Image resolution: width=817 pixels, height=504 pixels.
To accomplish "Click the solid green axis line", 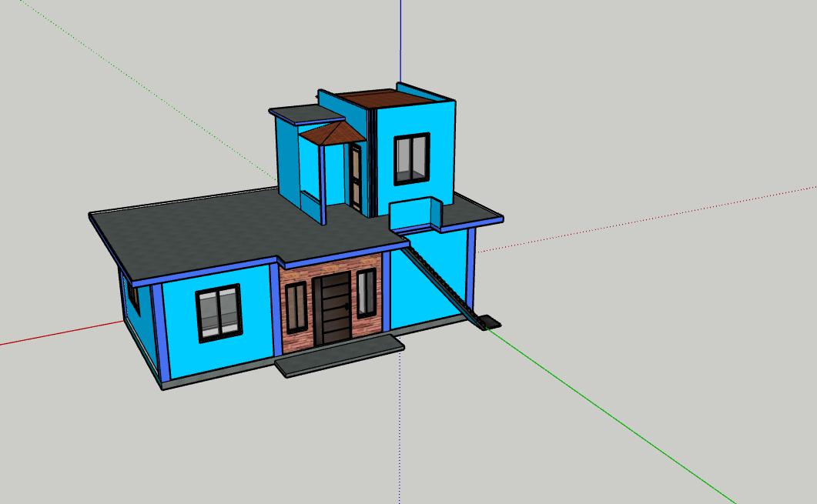I will (x=616, y=416).
